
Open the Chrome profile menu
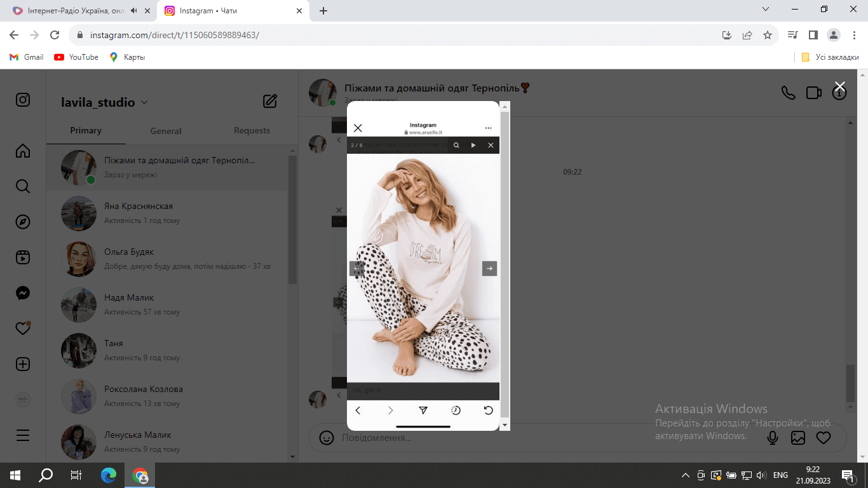click(x=833, y=35)
